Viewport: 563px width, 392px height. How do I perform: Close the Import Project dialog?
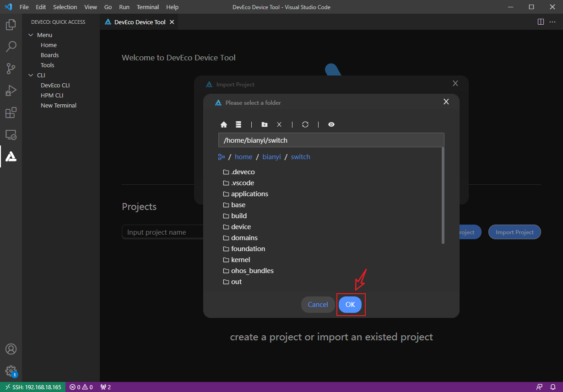(455, 83)
